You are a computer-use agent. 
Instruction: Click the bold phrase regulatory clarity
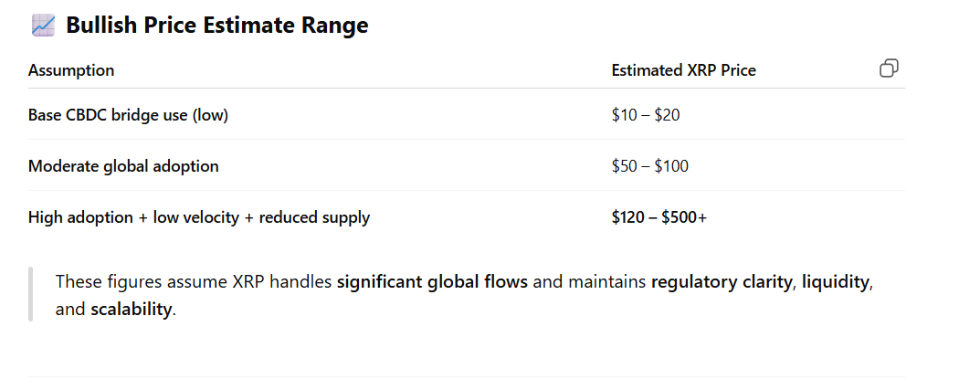click(x=722, y=281)
